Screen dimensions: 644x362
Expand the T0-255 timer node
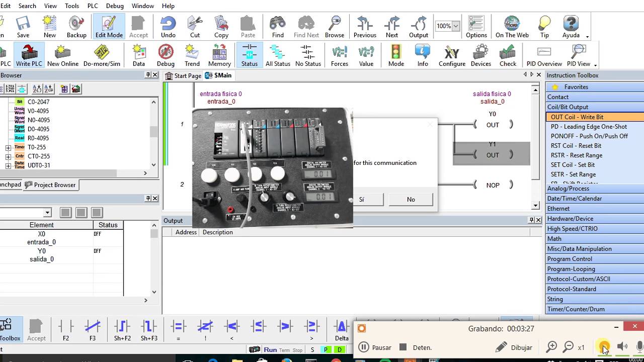(8, 148)
